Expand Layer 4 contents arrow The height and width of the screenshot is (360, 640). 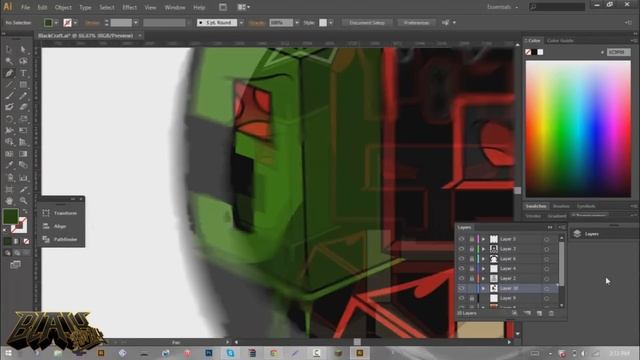click(483, 269)
